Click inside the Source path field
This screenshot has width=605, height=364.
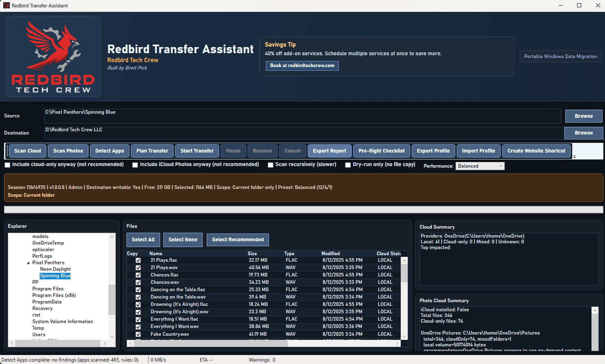pyautogui.click(x=287, y=116)
